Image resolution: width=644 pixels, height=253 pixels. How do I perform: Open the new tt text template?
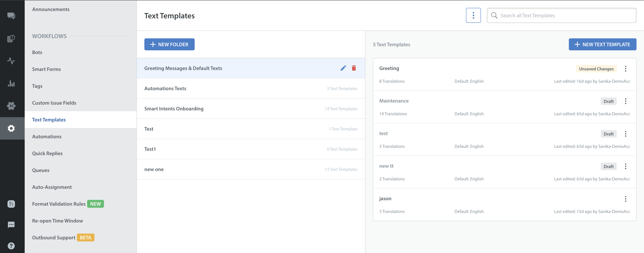coord(505,172)
